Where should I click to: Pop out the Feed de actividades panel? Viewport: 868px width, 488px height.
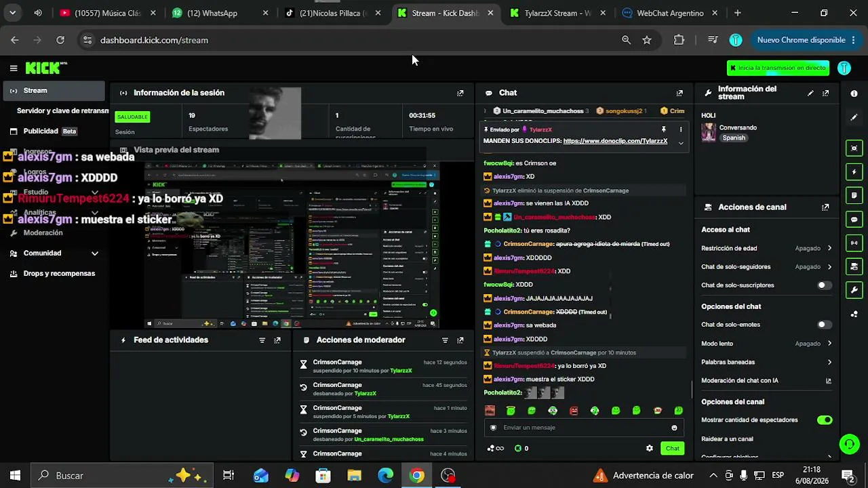(277, 340)
